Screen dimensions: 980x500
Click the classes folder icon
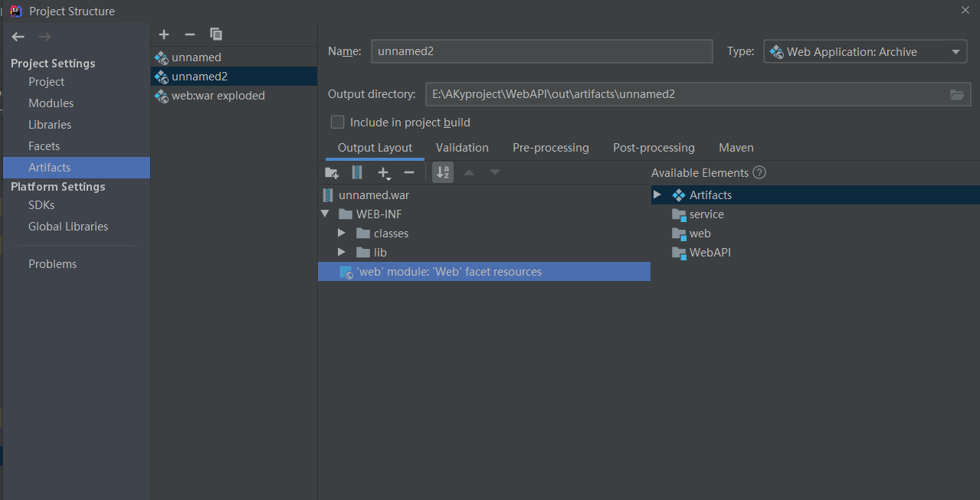pos(363,234)
